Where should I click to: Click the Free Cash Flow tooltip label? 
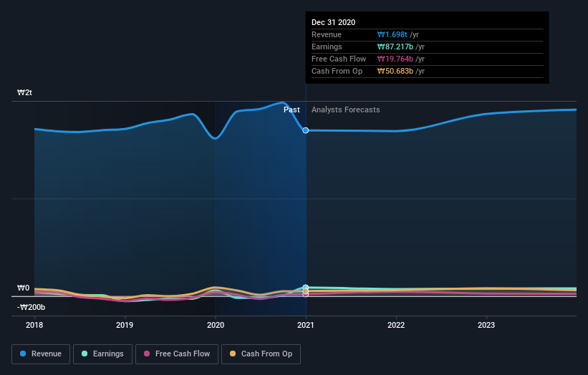coord(339,59)
